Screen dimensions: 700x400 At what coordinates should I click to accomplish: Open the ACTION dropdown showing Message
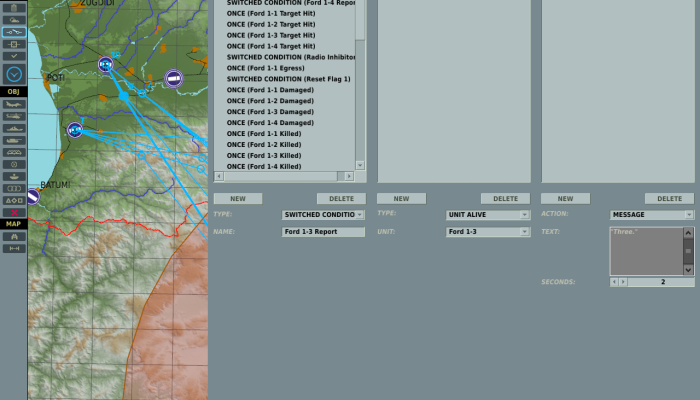(652, 215)
